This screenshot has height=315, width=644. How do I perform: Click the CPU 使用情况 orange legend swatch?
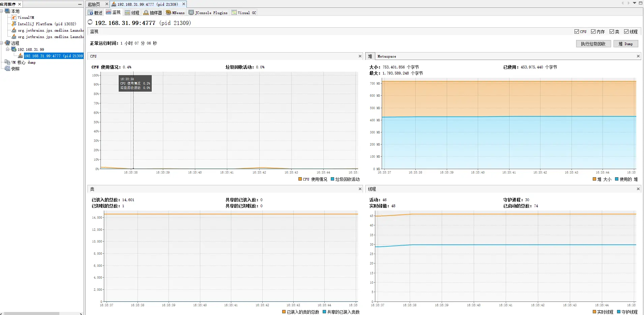click(x=300, y=179)
